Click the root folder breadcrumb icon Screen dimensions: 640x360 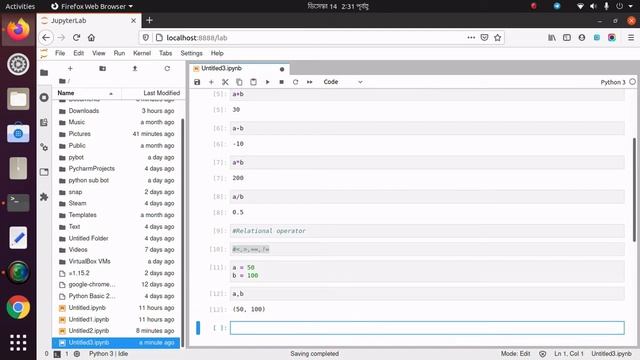tap(62, 81)
